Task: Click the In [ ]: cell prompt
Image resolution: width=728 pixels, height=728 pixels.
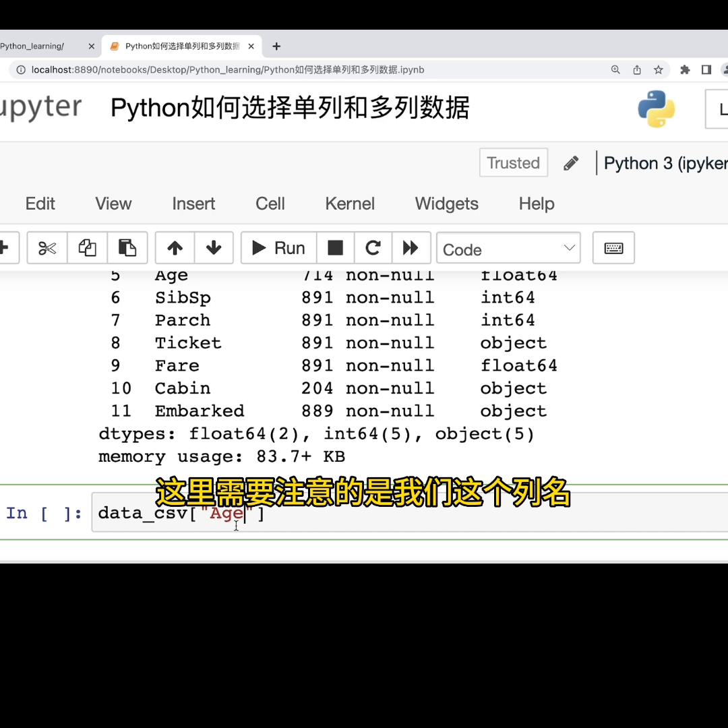Action: tap(44, 513)
